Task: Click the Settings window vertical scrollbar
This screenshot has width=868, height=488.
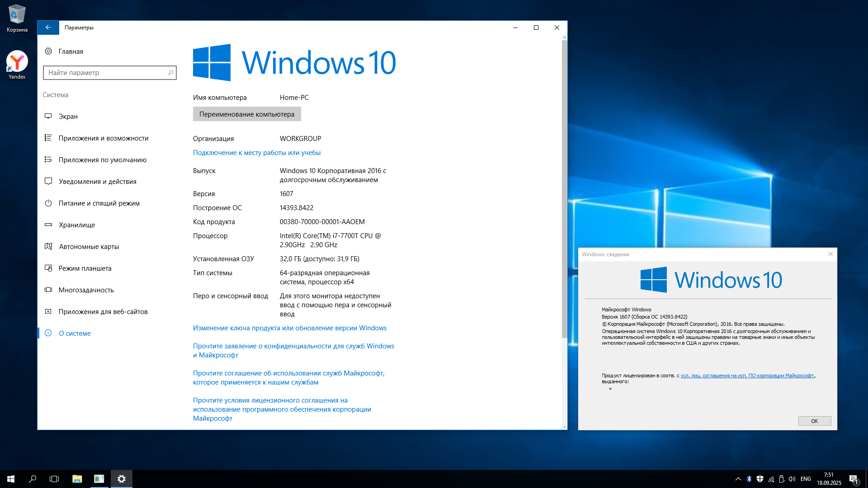Action: click(x=564, y=190)
